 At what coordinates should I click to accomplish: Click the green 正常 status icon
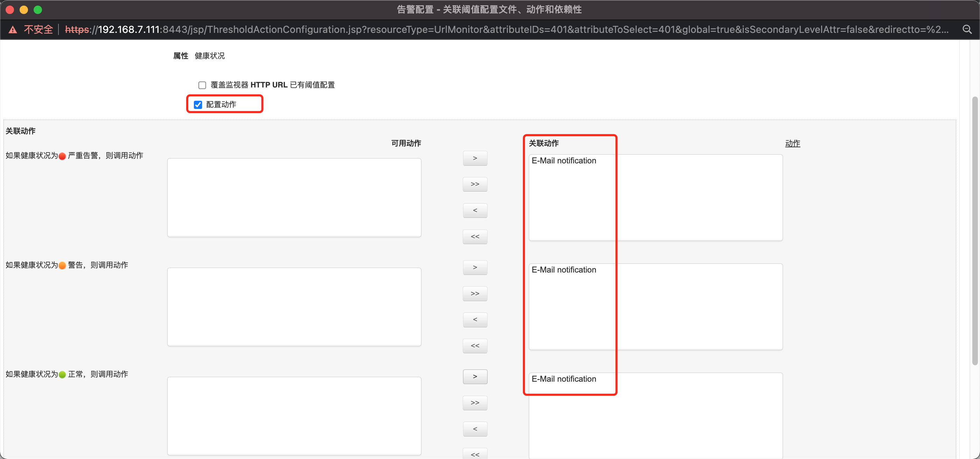coord(62,375)
